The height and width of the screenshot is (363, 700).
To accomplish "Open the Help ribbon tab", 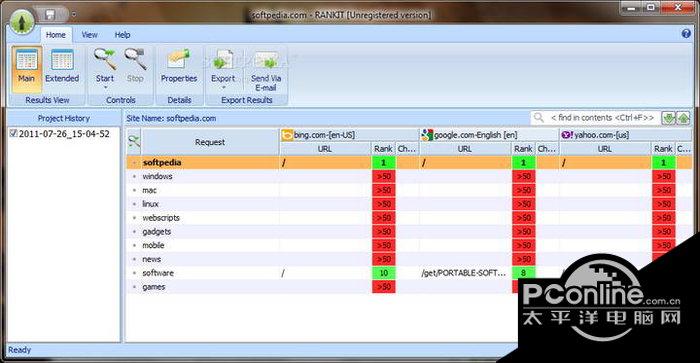I will 122,35.
